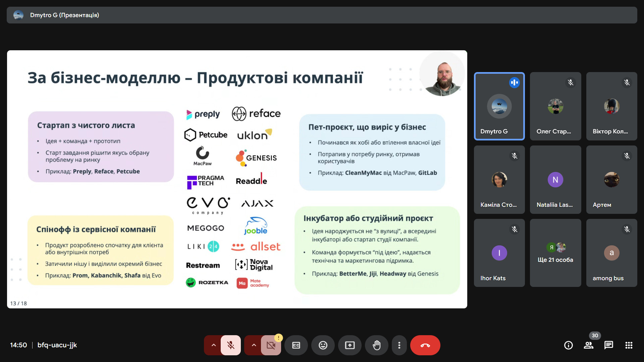Image resolution: width=644 pixels, height=362 pixels.
Task: Click the Reface logo on slide
Action: 256,114
